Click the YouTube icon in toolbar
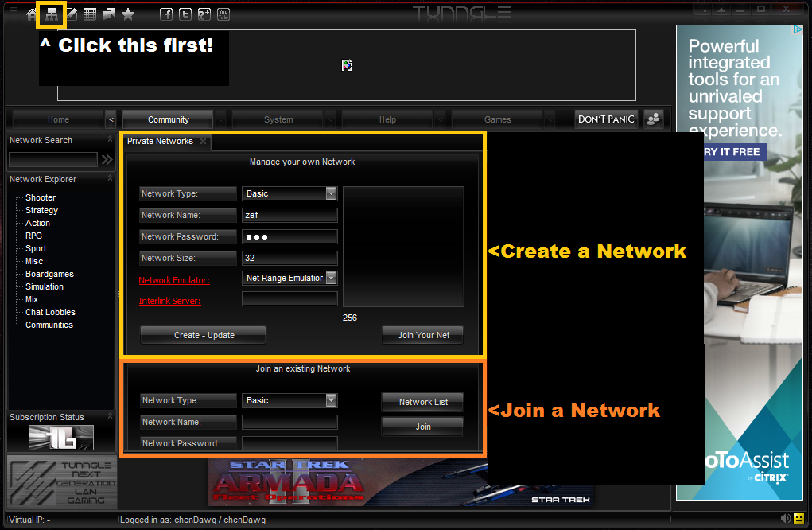The width and height of the screenshot is (812, 530). point(223,14)
